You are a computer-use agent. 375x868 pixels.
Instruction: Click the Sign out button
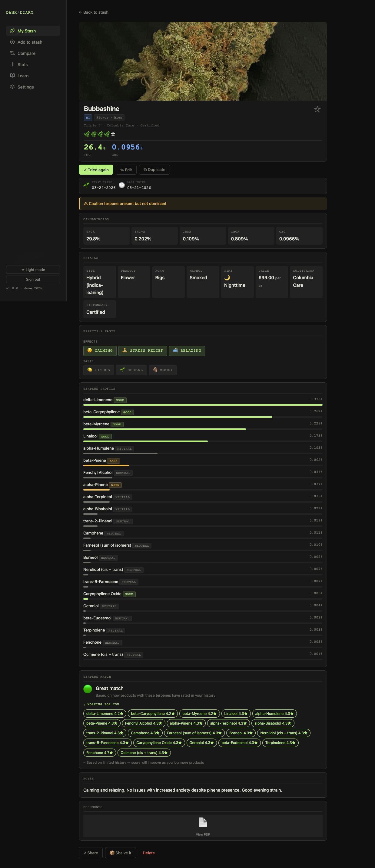tap(33, 279)
